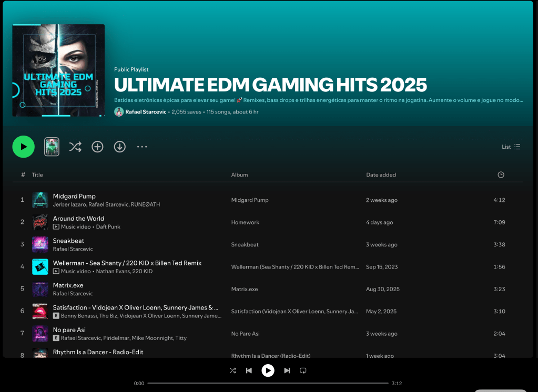Click Around the World album art
Image resolution: width=538 pixels, height=392 pixels.
pos(40,222)
